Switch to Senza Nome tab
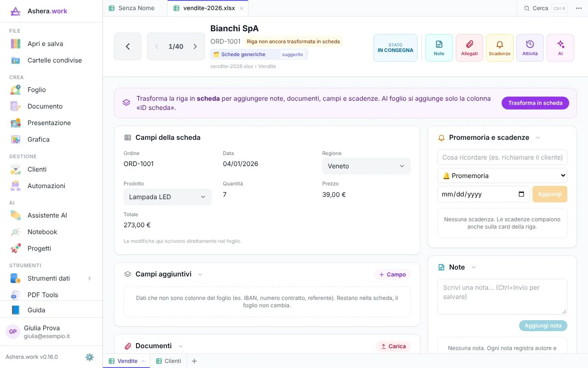Image resolution: width=588 pixels, height=368 pixels. pos(135,8)
